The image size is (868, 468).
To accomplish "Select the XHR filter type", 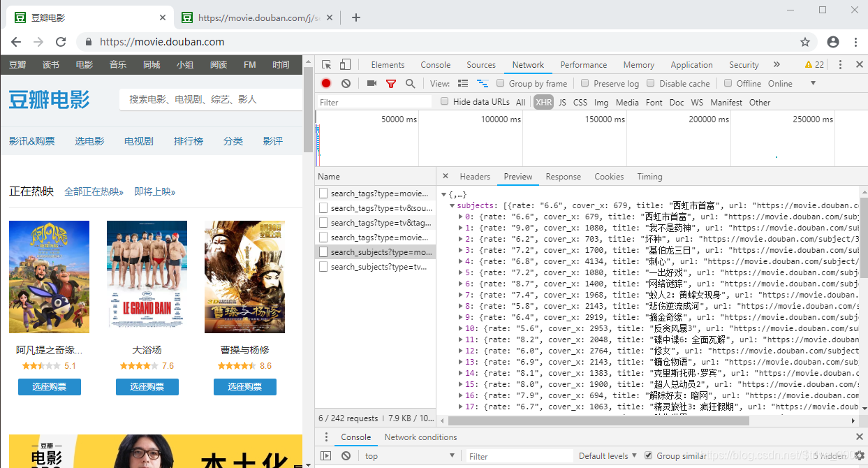I will click(544, 102).
